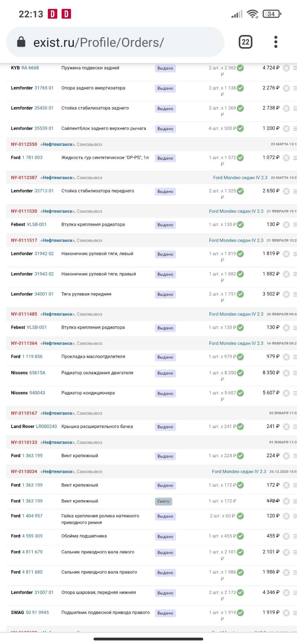Viewport: 297px width, 644px height.
Task: Open part number 4 811 679 link
Action: pos(32,552)
